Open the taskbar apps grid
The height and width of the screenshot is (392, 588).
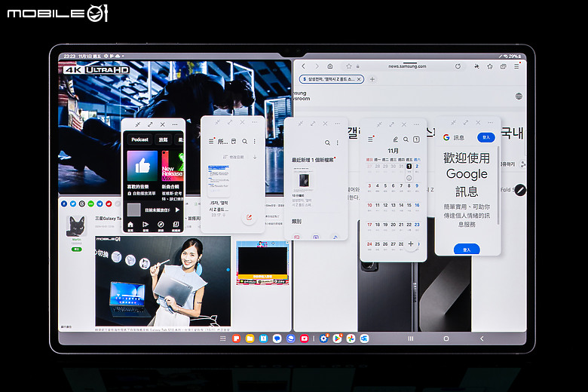pos(222,338)
